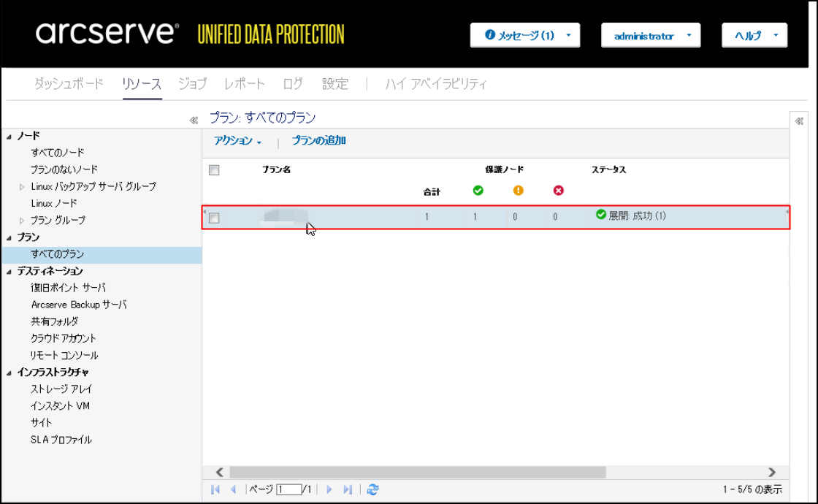The image size is (818, 504).
Task: Click the red error status column icon
Action: [x=558, y=191]
